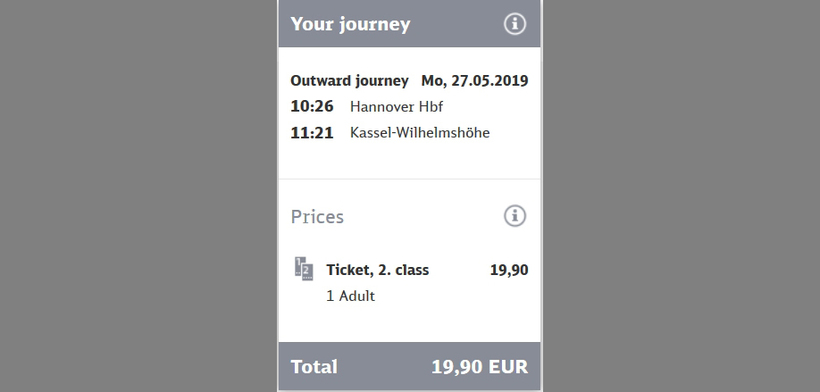Click departure time 10:26
The width and height of the screenshot is (820, 392).
[312, 107]
